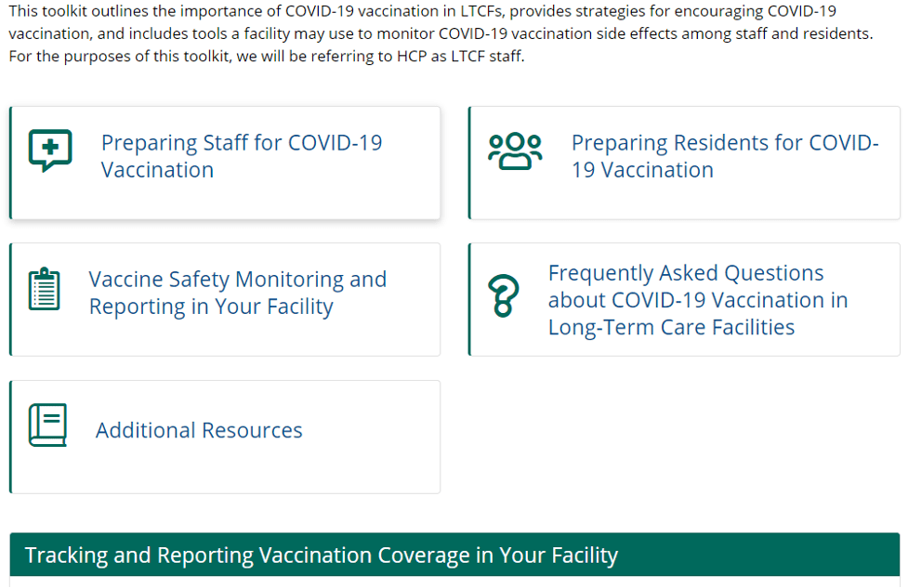Viewport: 908px width, 588px height.
Task: Open the Additional Resources link
Action: (x=199, y=430)
